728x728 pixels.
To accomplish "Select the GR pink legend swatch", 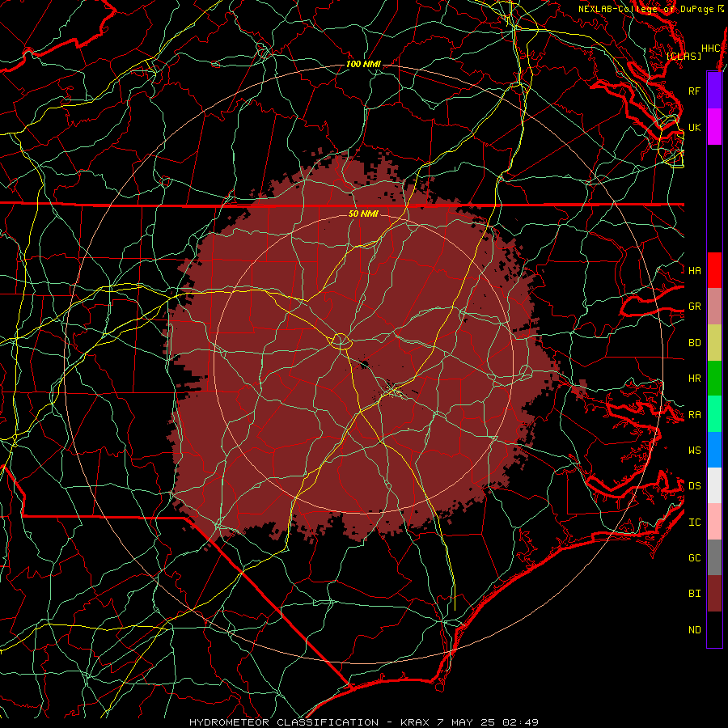I will [714, 306].
